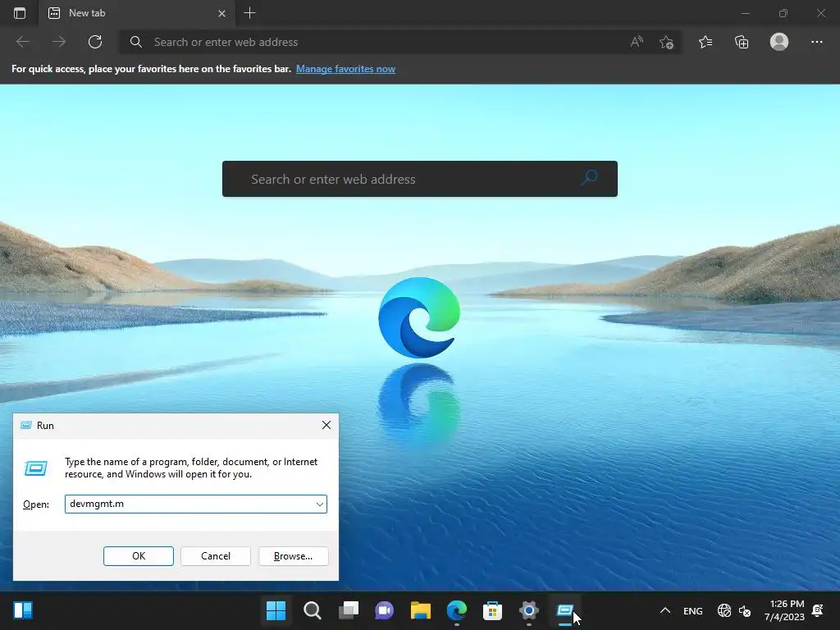Go back with the back arrow
This screenshot has width=840, height=630.
pos(22,42)
